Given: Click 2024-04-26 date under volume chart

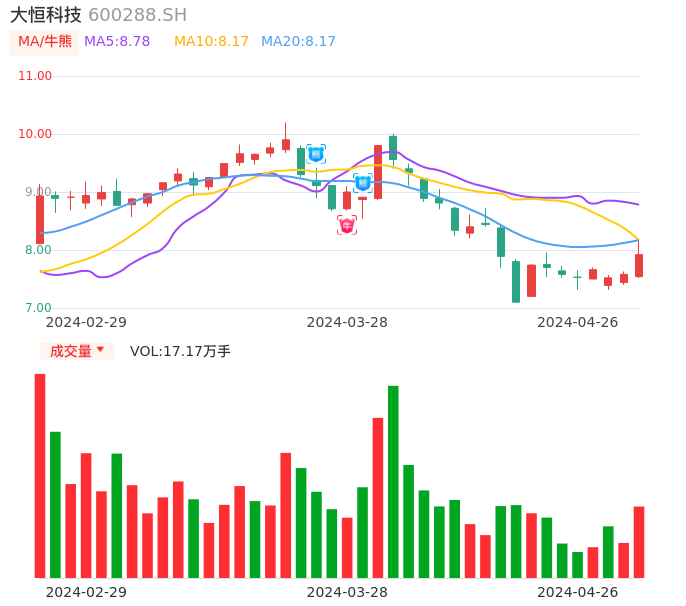Looking at the screenshot, I should (x=578, y=592).
